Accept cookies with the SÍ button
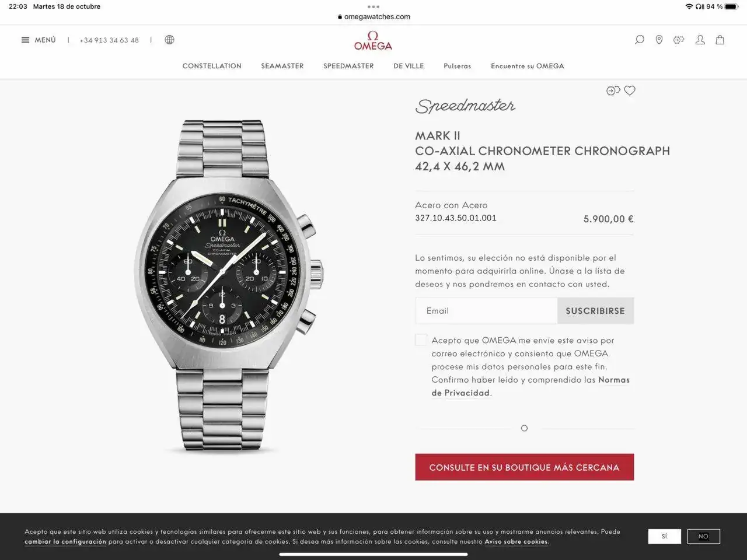This screenshot has width=747, height=560. [664, 536]
